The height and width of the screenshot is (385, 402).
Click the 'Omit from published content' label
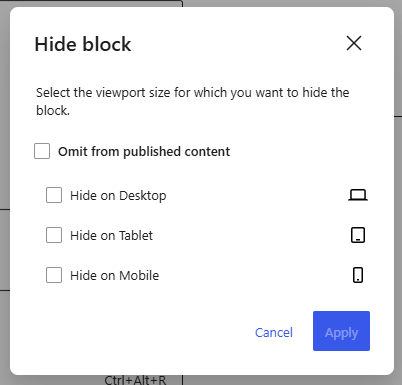pos(144,152)
